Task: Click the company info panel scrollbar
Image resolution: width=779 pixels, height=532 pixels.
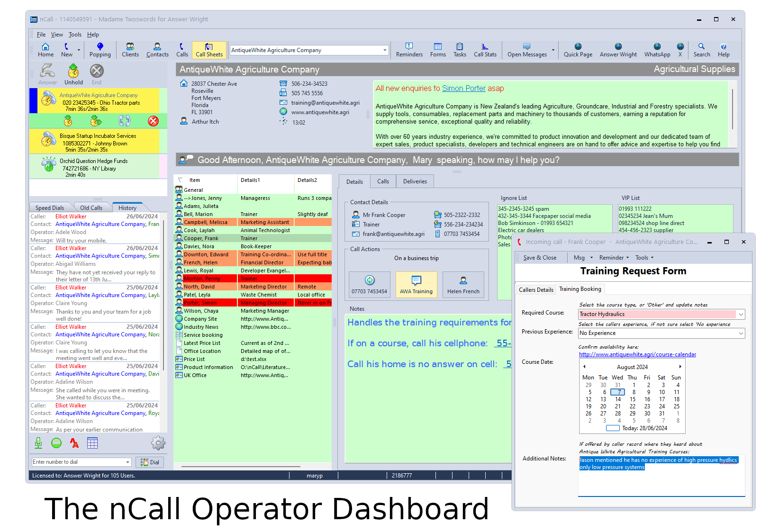Action: coord(733,108)
